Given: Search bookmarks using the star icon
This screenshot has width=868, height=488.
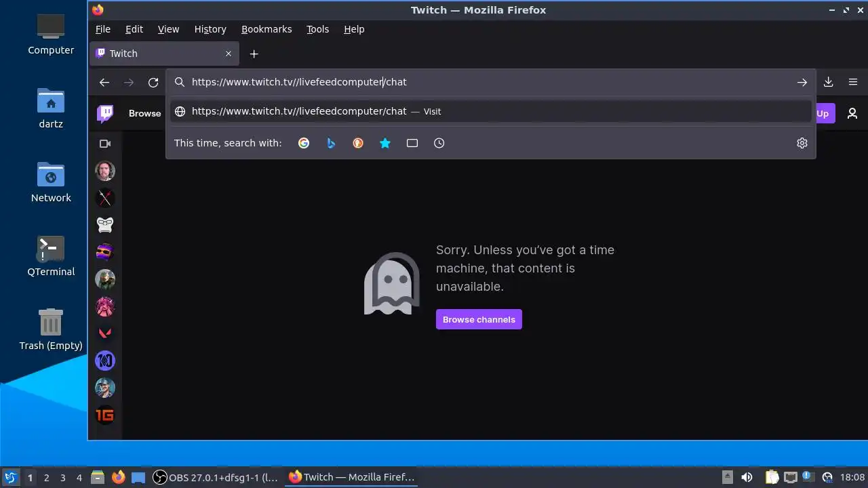Looking at the screenshot, I should coord(385,143).
